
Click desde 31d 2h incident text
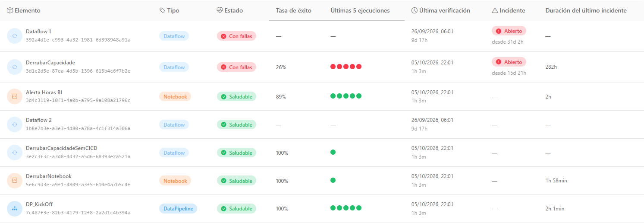[x=508, y=42]
